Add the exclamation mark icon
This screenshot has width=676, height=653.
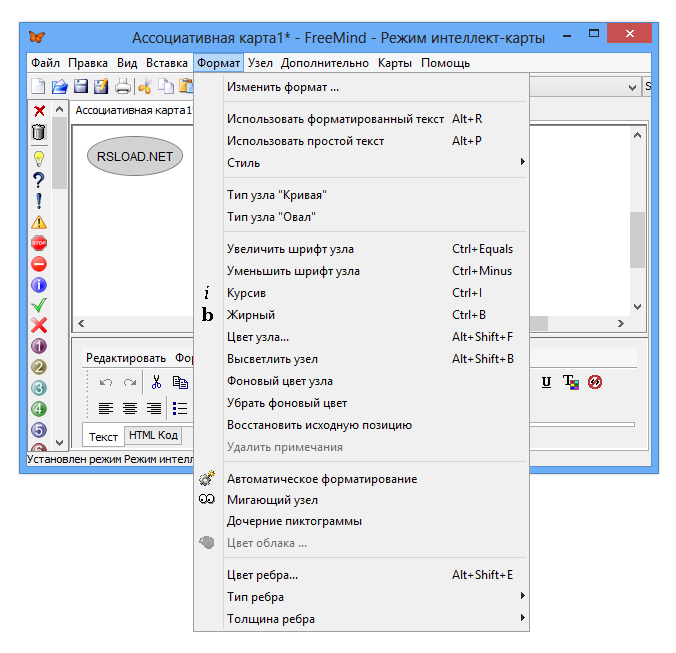[39, 201]
